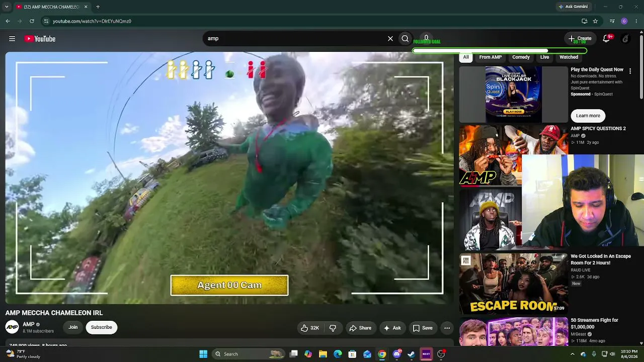The height and width of the screenshot is (362, 644).
Task: Open Microsoft Edge from the taskbar
Action: pos(338,354)
